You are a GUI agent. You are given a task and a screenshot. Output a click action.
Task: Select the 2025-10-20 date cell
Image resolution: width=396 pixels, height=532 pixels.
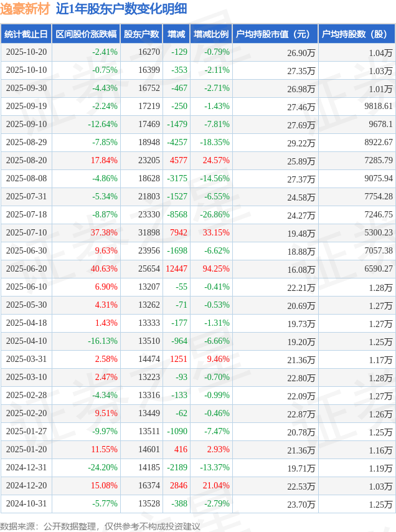(26, 52)
